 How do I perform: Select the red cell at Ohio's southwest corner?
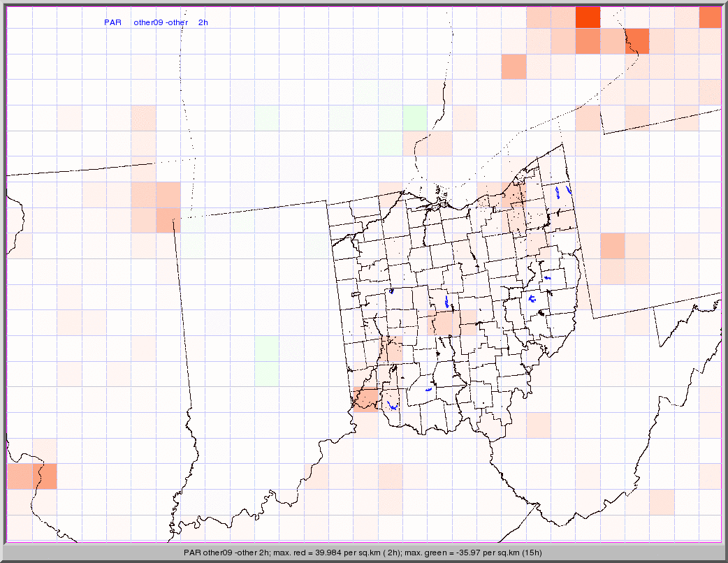point(365,399)
